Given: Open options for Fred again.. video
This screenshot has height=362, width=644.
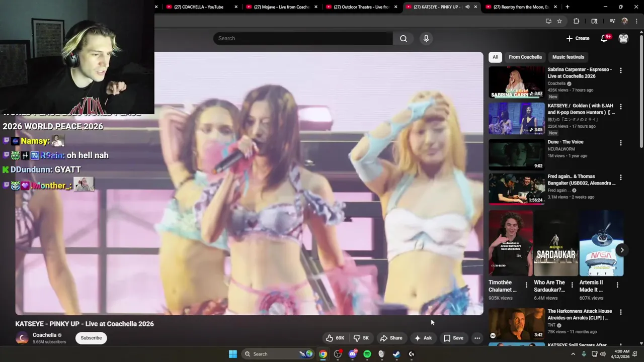Looking at the screenshot, I should click(620, 177).
